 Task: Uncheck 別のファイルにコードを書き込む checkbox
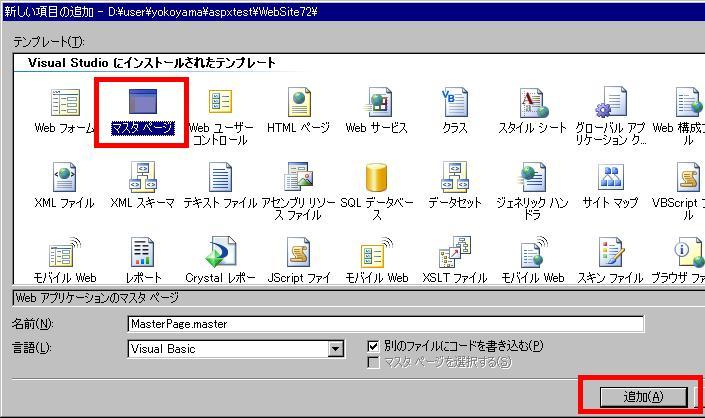(373, 346)
